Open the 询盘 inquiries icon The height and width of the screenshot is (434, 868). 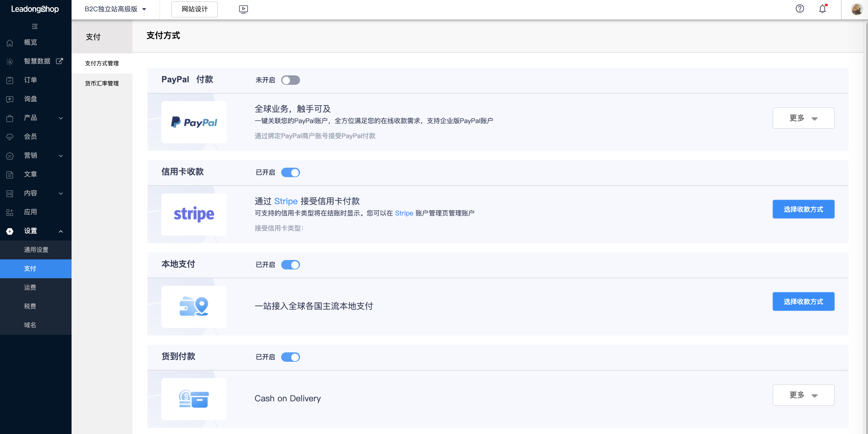10,99
